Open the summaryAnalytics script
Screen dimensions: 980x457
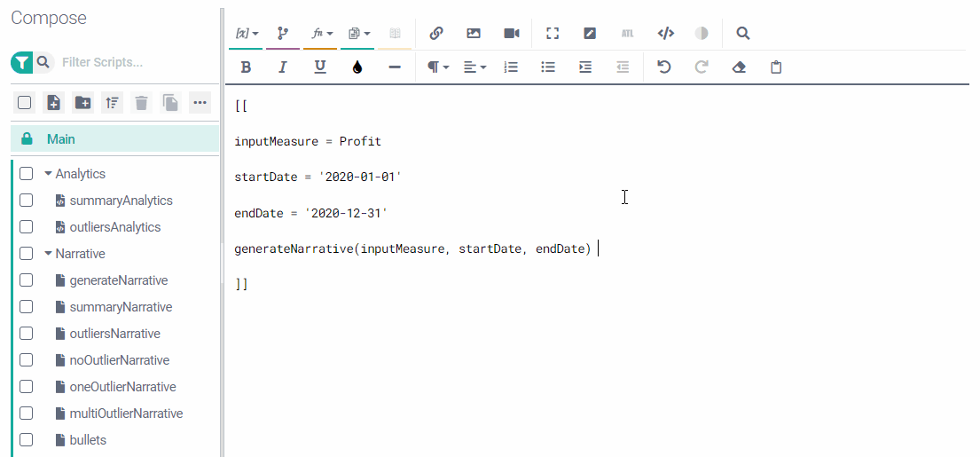[x=121, y=201]
